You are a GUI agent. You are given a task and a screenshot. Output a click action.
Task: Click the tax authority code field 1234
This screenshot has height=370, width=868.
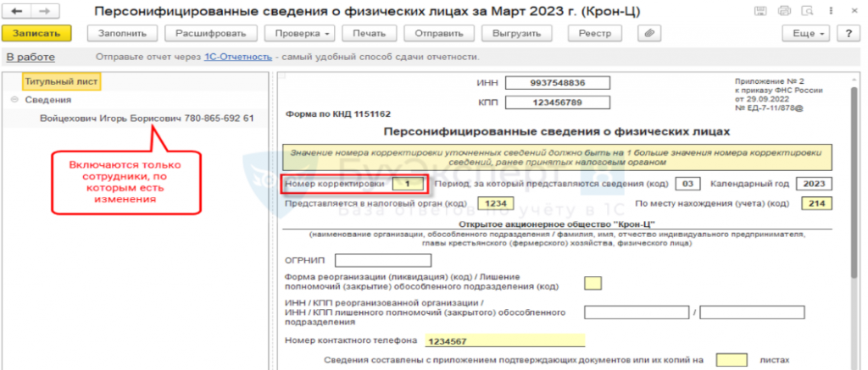coord(496,203)
